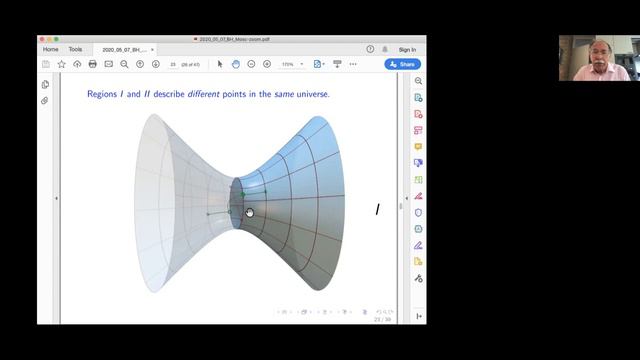Switch to the Tools tab
This screenshot has width=640, height=360.
pyautogui.click(x=75, y=49)
